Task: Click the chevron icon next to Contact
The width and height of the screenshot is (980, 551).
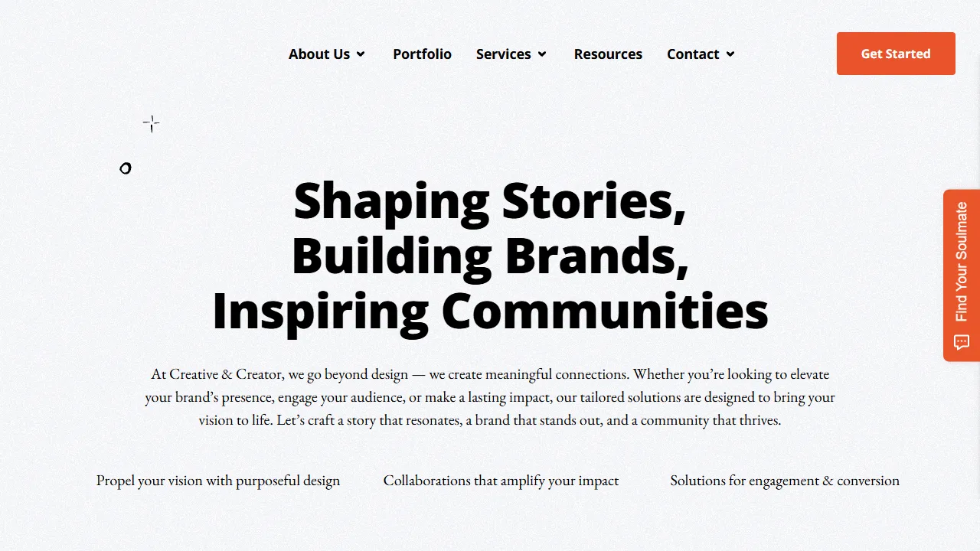Action: pyautogui.click(x=730, y=54)
